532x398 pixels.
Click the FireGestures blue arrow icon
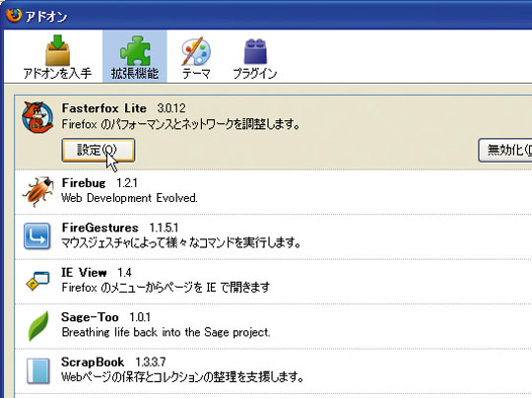pyautogui.click(x=37, y=235)
